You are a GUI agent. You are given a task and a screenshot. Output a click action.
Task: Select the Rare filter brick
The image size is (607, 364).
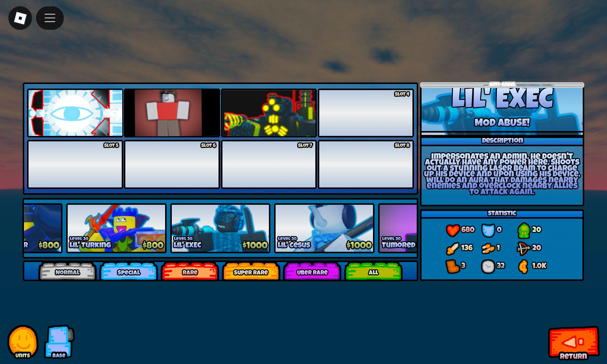(x=190, y=271)
